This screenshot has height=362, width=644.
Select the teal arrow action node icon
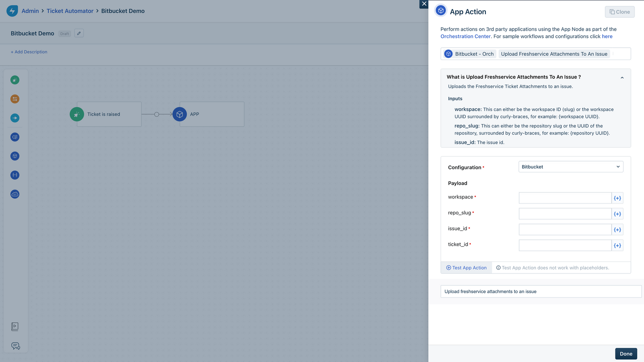pos(15,118)
